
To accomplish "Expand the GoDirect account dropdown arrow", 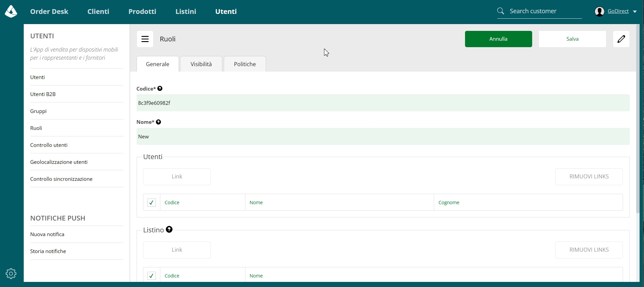I will coord(635,12).
